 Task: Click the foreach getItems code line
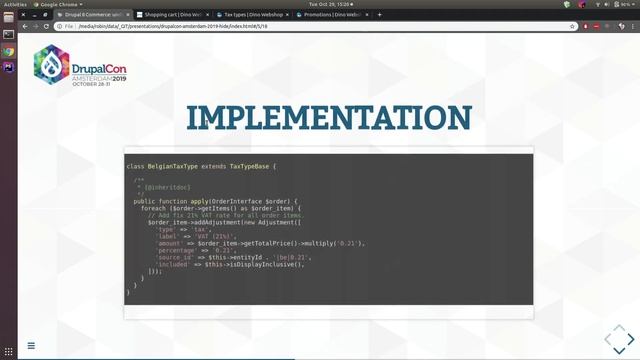point(220,208)
